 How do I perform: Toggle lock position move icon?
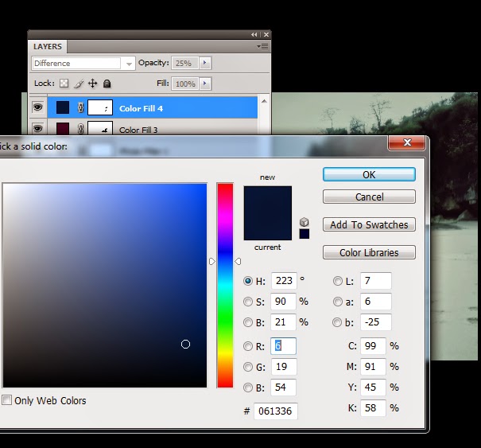tap(93, 84)
